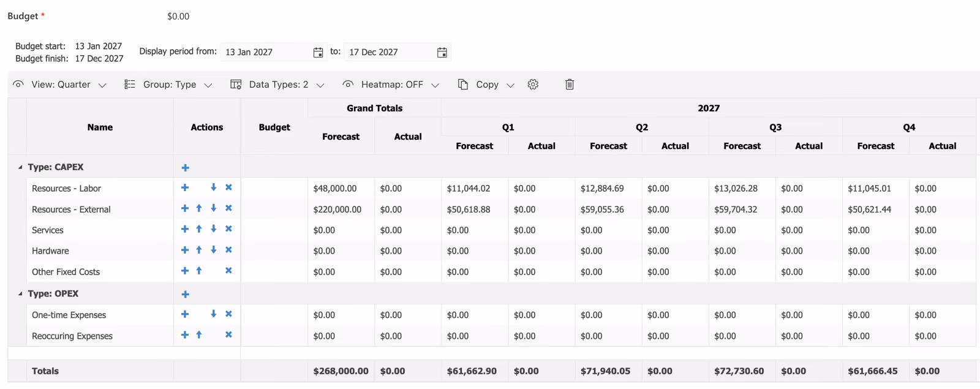Image resolution: width=980 pixels, height=389 pixels.
Task: Select the One-time Expenses row name
Action: coord(69,315)
